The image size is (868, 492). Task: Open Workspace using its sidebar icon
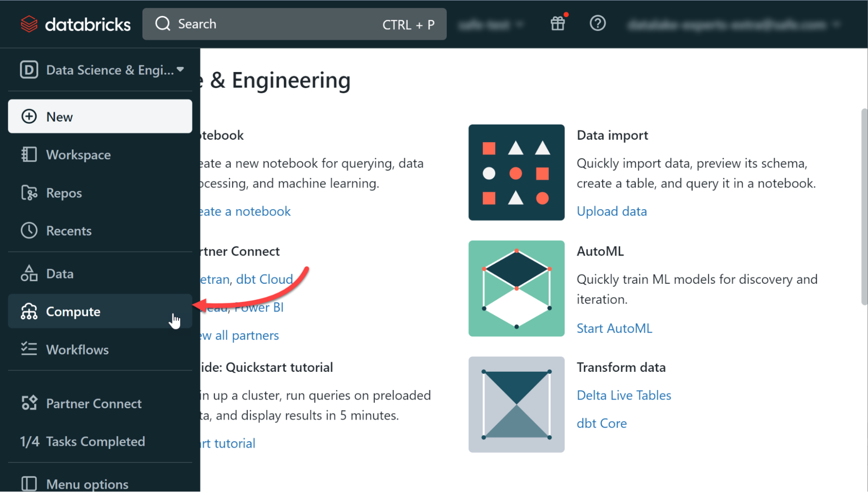tap(29, 154)
